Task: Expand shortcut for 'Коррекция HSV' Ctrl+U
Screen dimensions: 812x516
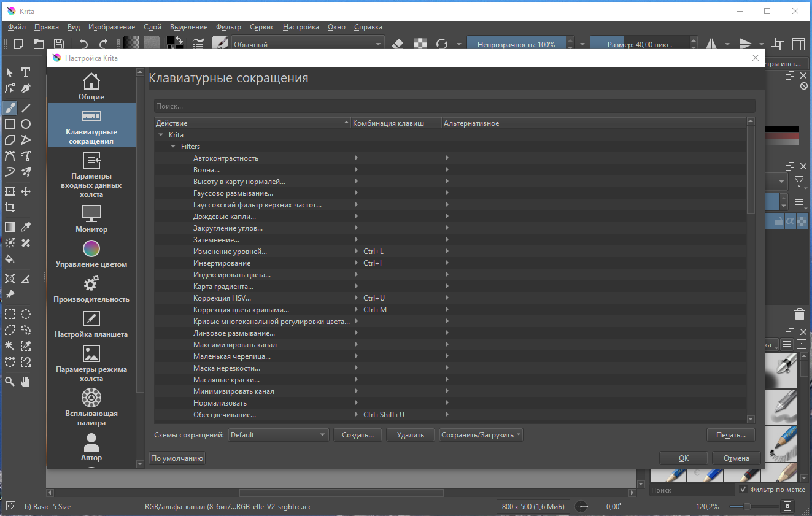Action: [x=356, y=298]
